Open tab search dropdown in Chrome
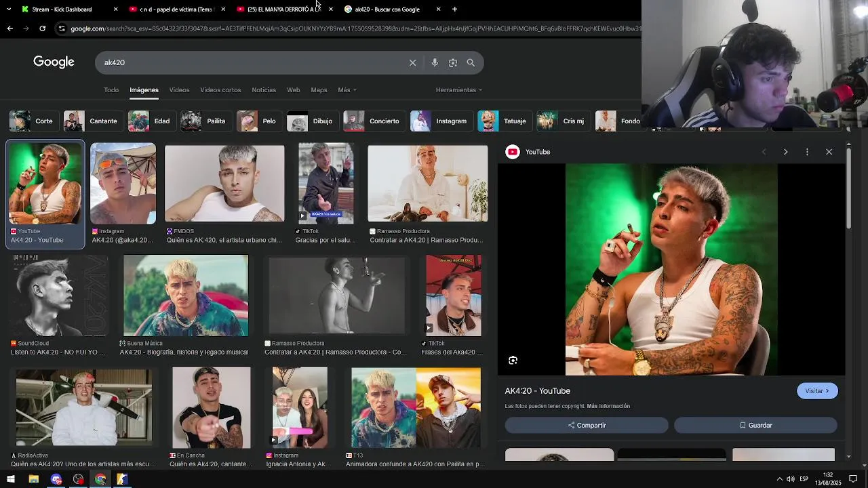The width and height of the screenshot is (868, 488). pos(8,9)
